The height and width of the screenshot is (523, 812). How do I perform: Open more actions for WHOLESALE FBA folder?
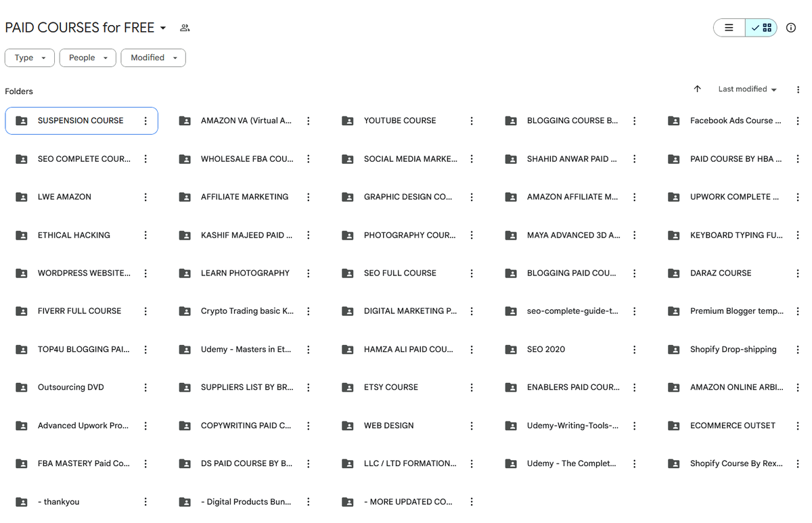click(x=309, y=159)
